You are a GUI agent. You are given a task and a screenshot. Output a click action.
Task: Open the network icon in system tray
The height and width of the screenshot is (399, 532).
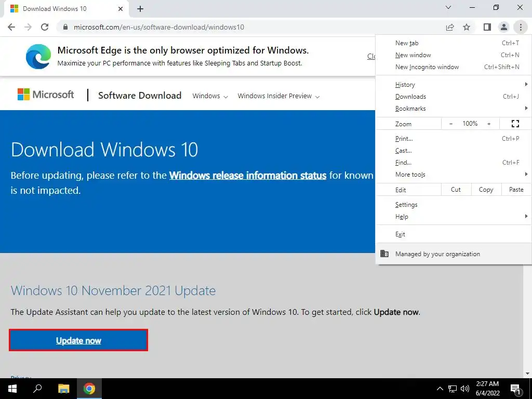(453, 389)
